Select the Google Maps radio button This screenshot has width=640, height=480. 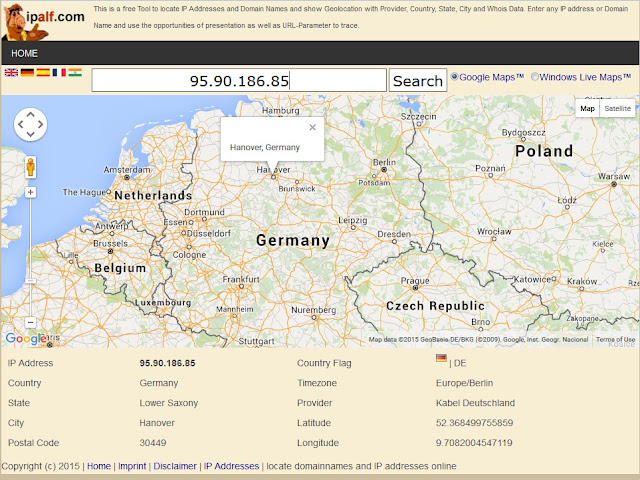click(454, 76)
